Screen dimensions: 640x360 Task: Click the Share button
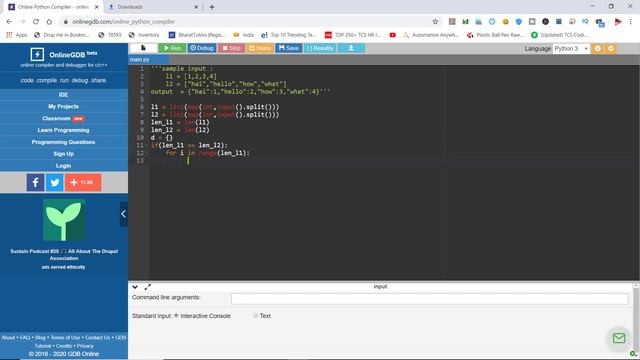(260, 48)
